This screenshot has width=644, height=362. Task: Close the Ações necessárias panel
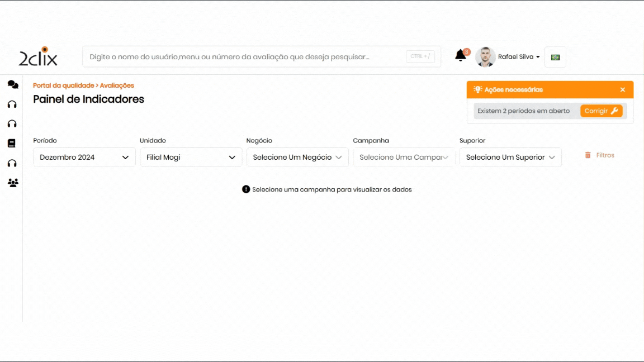pos(623,90)
